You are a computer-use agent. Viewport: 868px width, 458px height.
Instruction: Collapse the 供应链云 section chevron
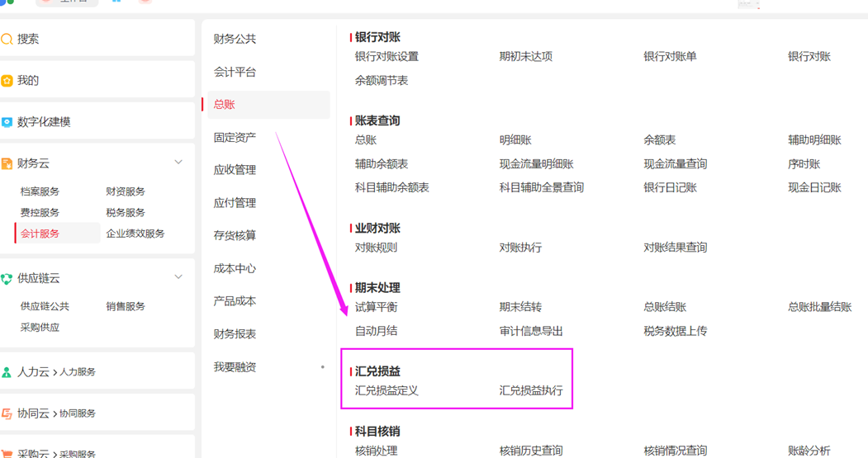pos(178,276)
